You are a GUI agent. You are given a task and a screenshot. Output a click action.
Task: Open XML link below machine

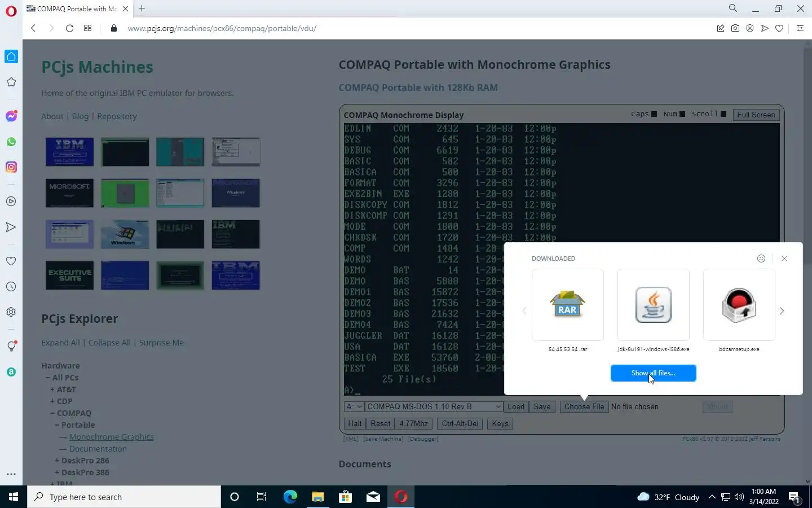[x=351, y=439]
